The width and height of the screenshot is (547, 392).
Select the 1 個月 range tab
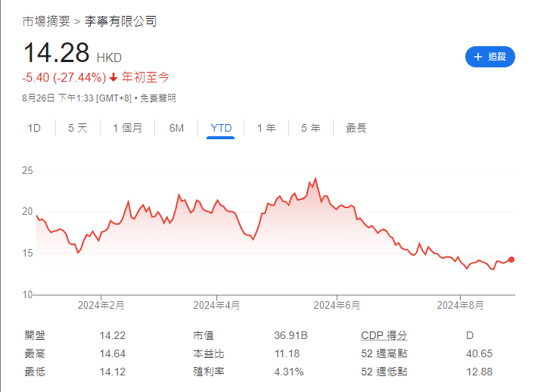[127, 128]
